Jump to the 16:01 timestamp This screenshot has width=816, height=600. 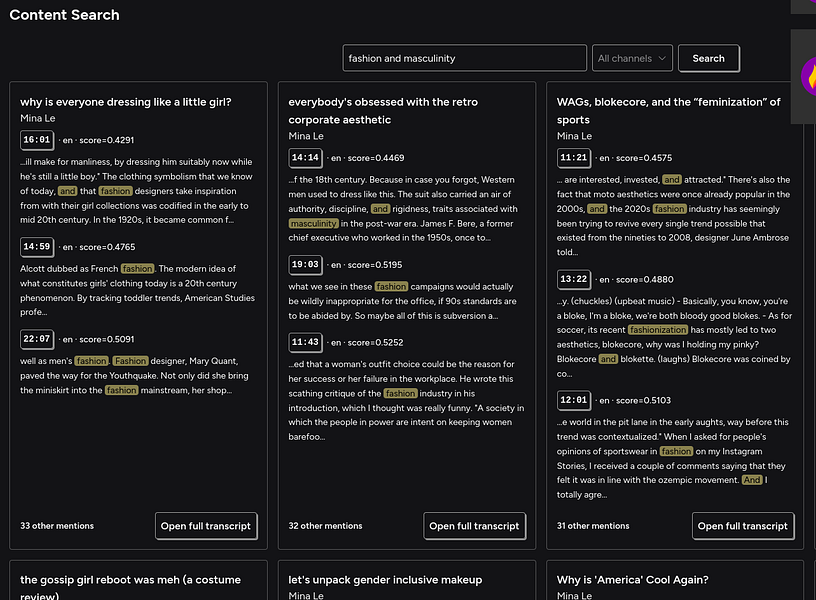37,141
